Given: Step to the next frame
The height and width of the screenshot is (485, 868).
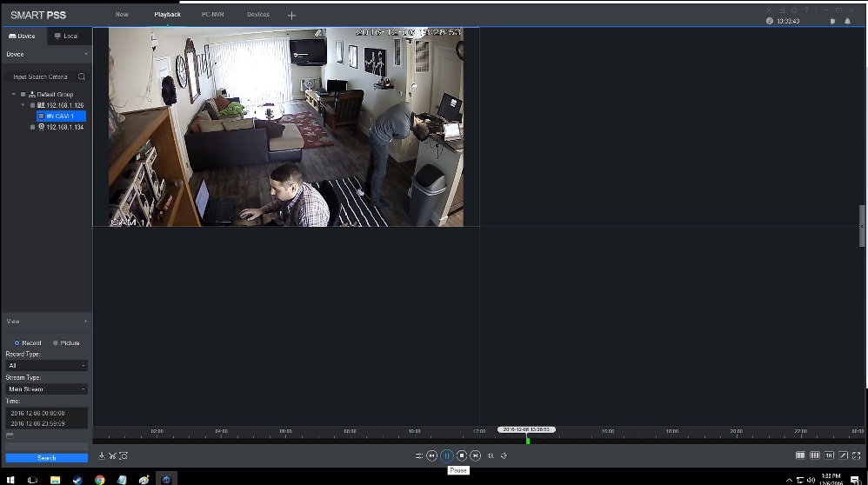Looking at the screenshot, I should 476,455.
